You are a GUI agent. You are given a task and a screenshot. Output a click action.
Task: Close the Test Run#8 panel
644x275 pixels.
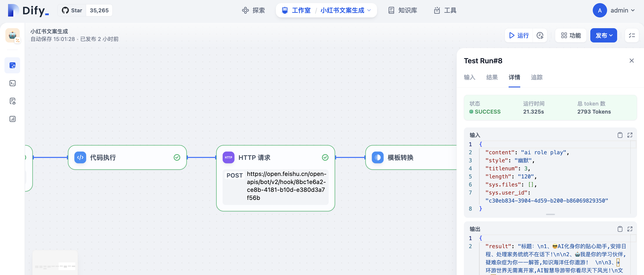pos(631,61)
